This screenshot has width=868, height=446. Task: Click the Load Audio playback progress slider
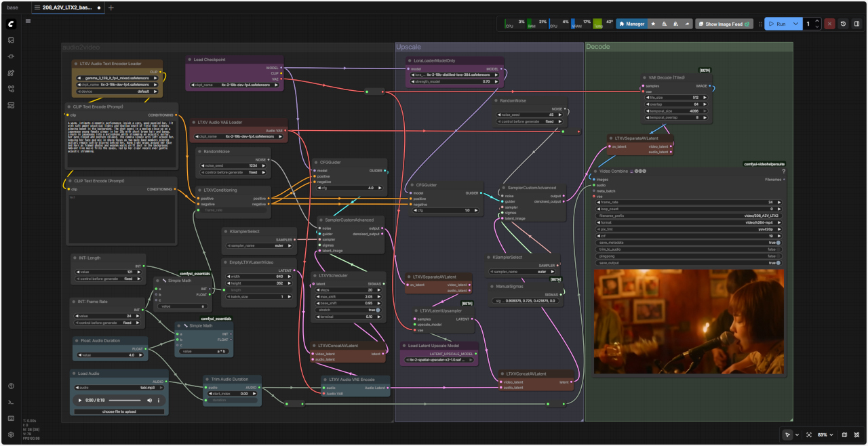125,401
